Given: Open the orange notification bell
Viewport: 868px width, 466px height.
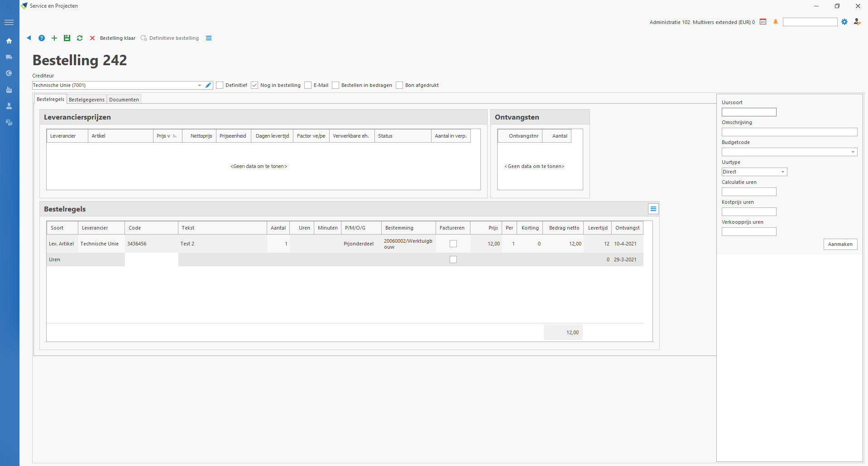Looking at the screenshot, I should tap(776, 22).
